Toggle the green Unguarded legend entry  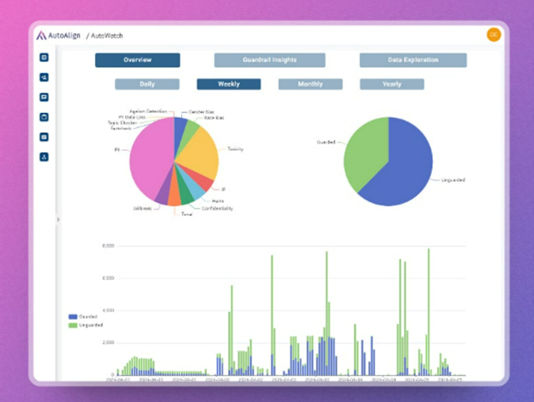click(x=85, y=325)
